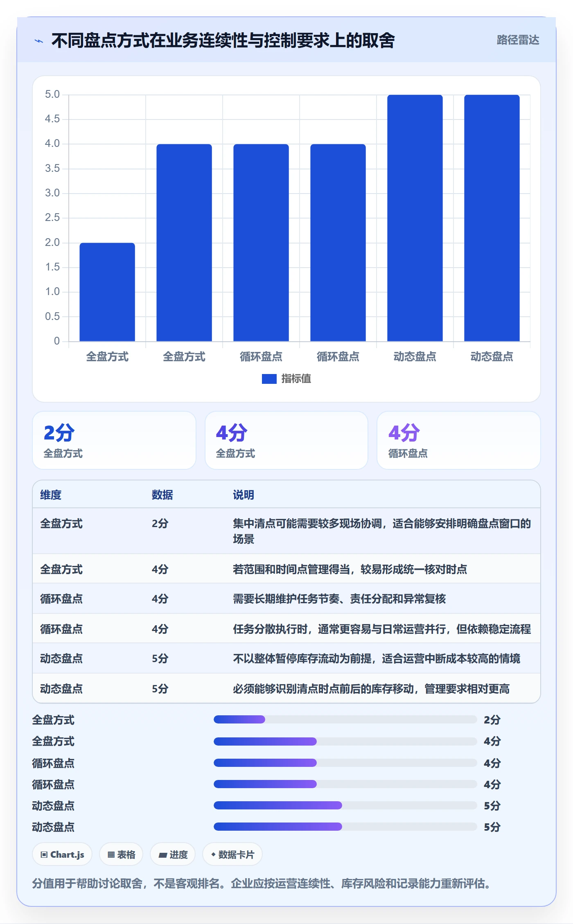Open the 2分 全盘方式 data card
Screen dimensions: 573x924
click(x=114, y=440)
